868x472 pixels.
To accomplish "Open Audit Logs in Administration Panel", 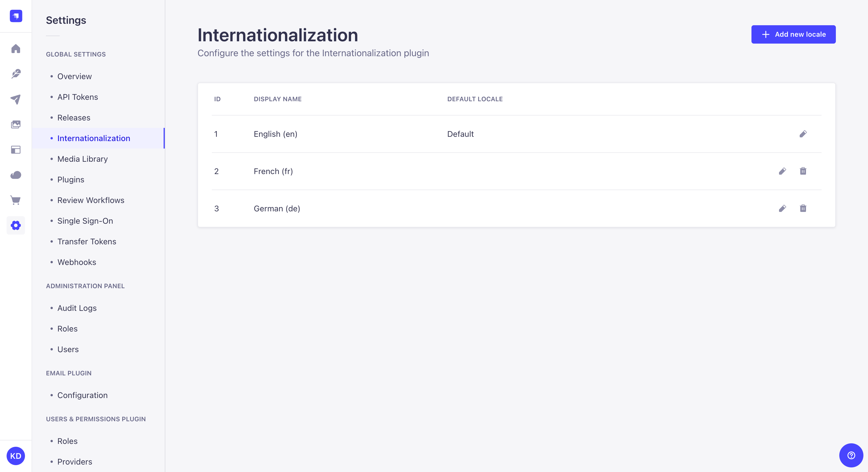I will (77, 308).
